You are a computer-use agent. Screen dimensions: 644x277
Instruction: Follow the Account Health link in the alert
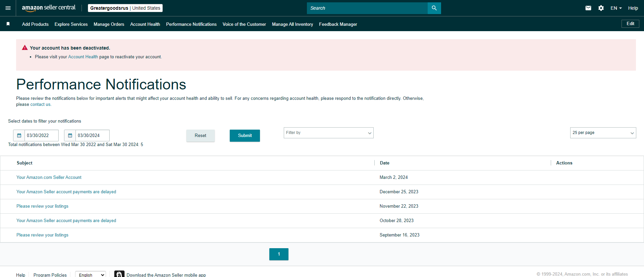tap(83, 57)
